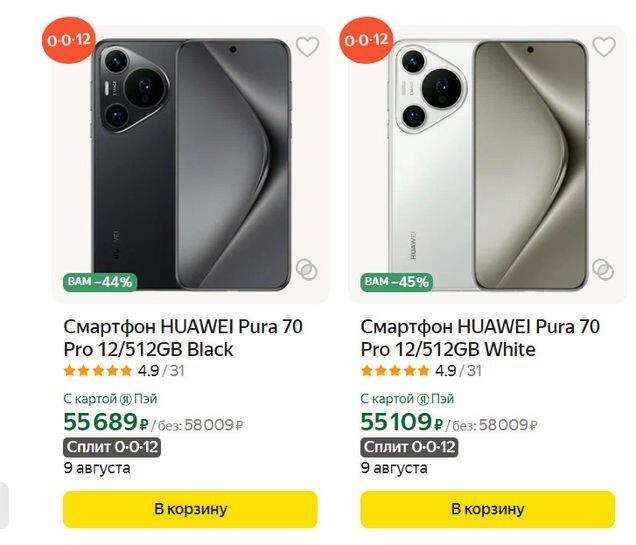Add the White Pura 70 Pro to cart

(488, 509)
